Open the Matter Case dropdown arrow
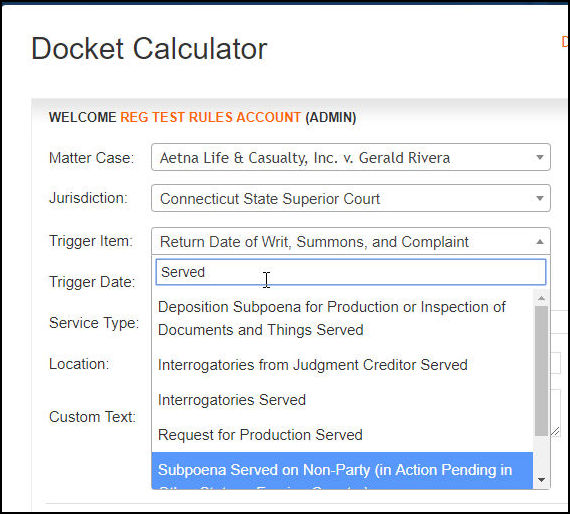This screenshot has width=570, height=514. [x=540, y=157]
